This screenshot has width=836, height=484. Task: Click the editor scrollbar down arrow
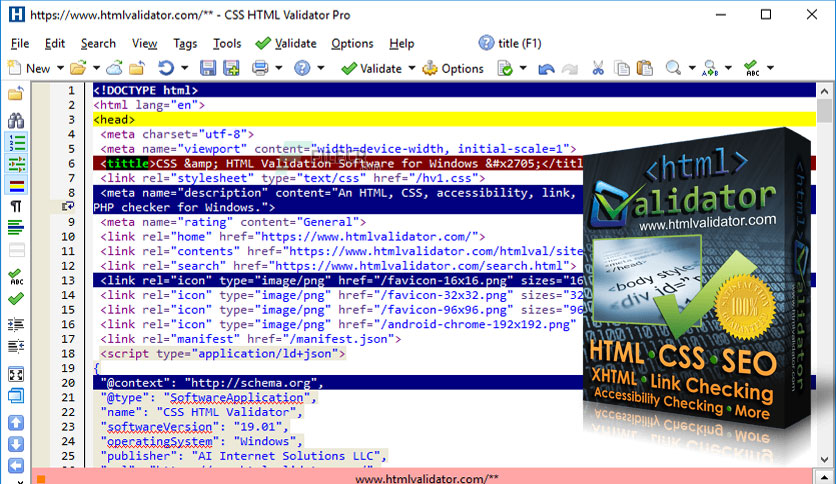pyautogui.click(x=824, y=459)
